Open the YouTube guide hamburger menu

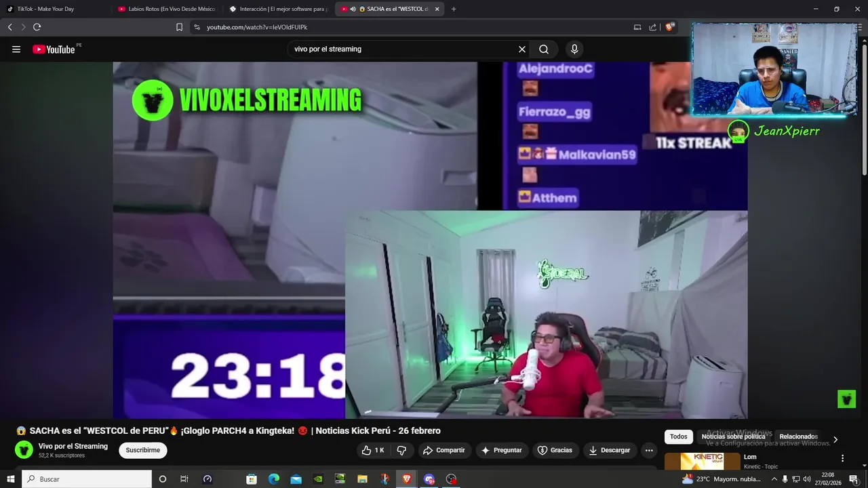coord(16,49)
